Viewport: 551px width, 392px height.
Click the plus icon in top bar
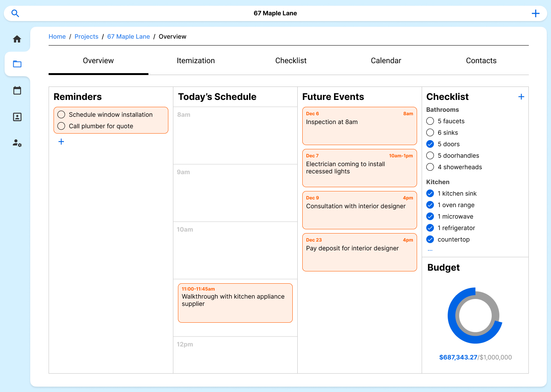click(535, 13)
